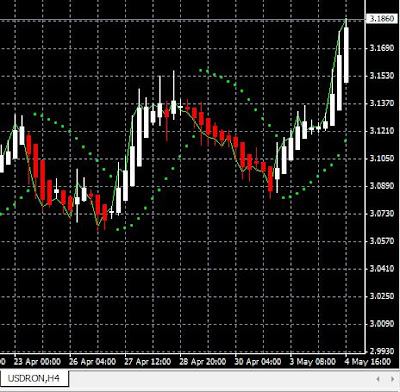Click price level 3.0730 on axis
400x392 pixels.
coord(382,213)
